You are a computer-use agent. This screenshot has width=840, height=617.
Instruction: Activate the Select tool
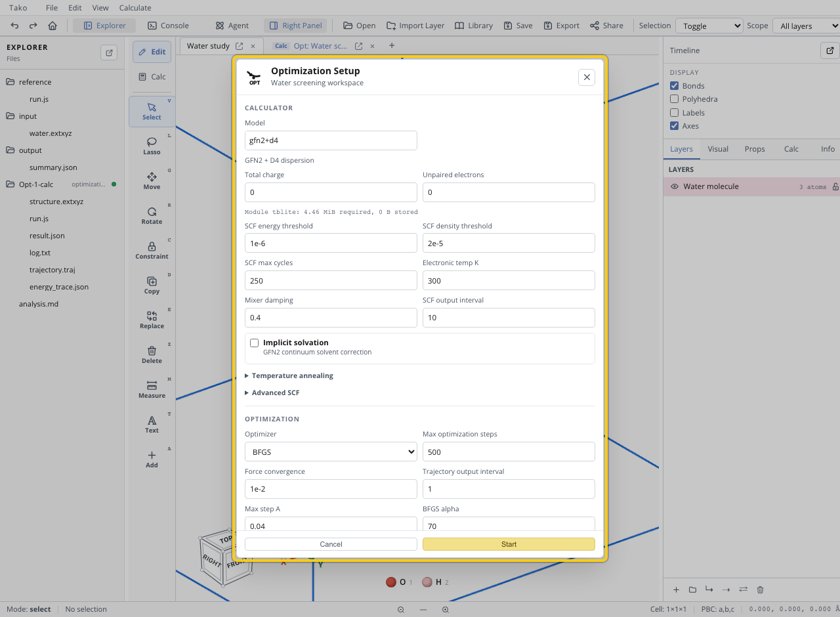(x=152, y=111)
